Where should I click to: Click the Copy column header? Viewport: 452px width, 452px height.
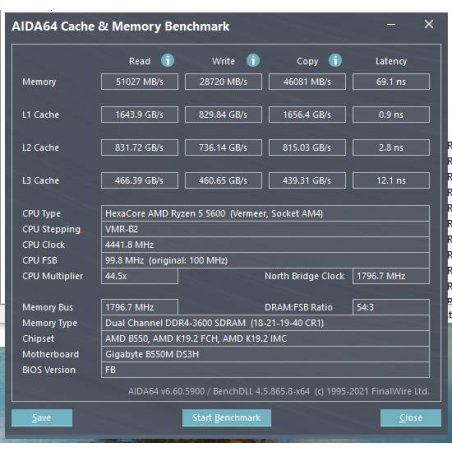point(307,62)
